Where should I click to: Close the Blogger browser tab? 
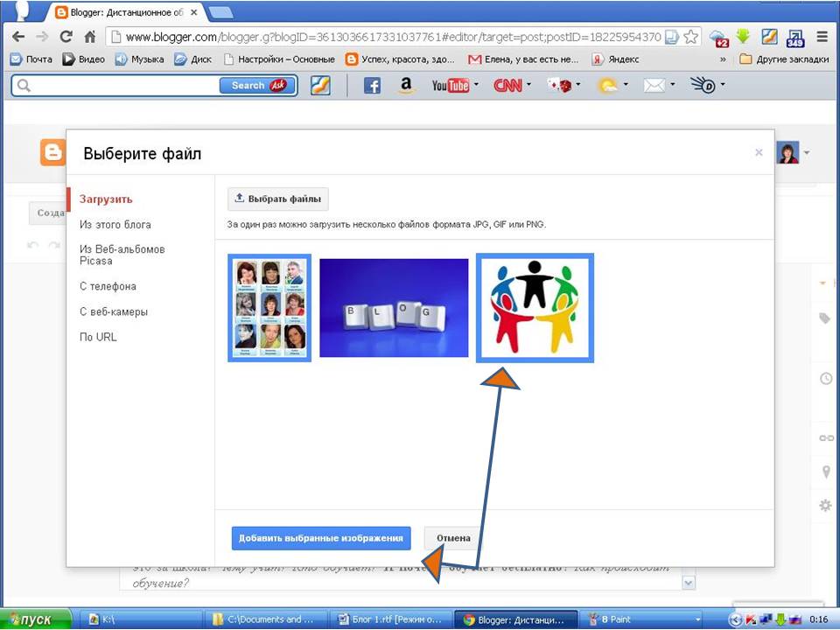coord(194,11)
